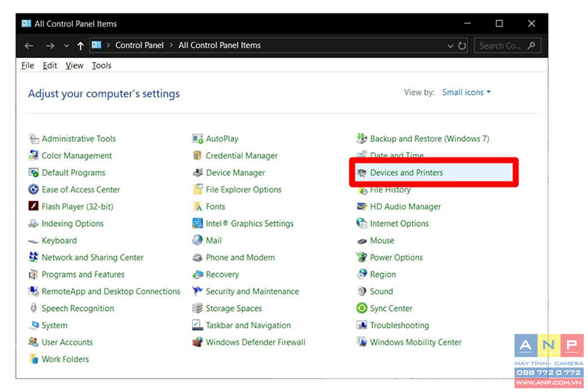This screenshot has height=392, width=588.
Task: Click the Search Control Panel field
Action: [508, 46]
